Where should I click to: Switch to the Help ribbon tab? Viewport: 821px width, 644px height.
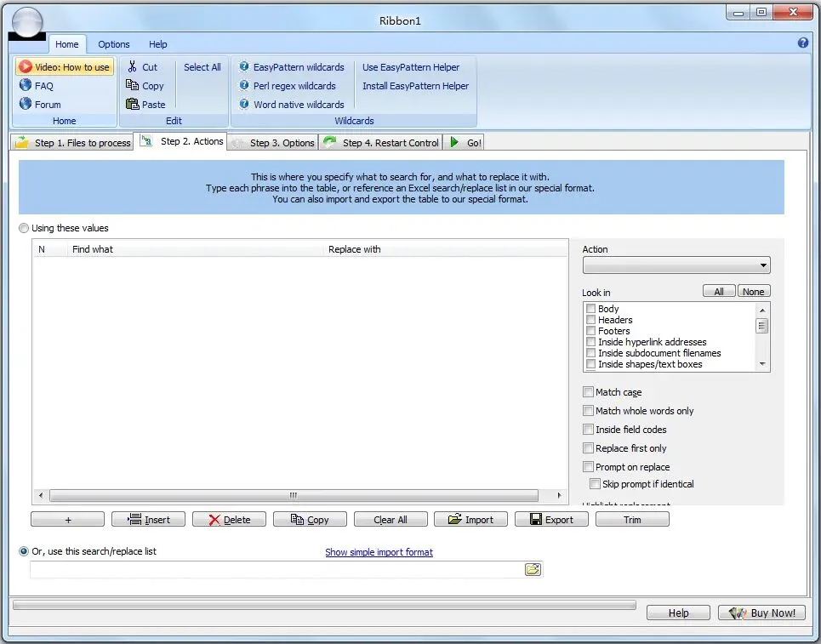[x=157, y=44]
